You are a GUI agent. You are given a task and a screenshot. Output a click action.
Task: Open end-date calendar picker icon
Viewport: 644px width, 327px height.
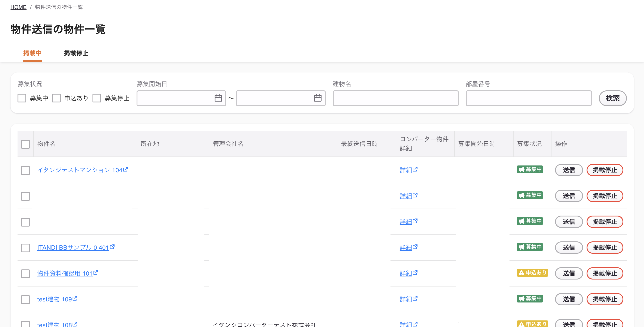point(317,98)
